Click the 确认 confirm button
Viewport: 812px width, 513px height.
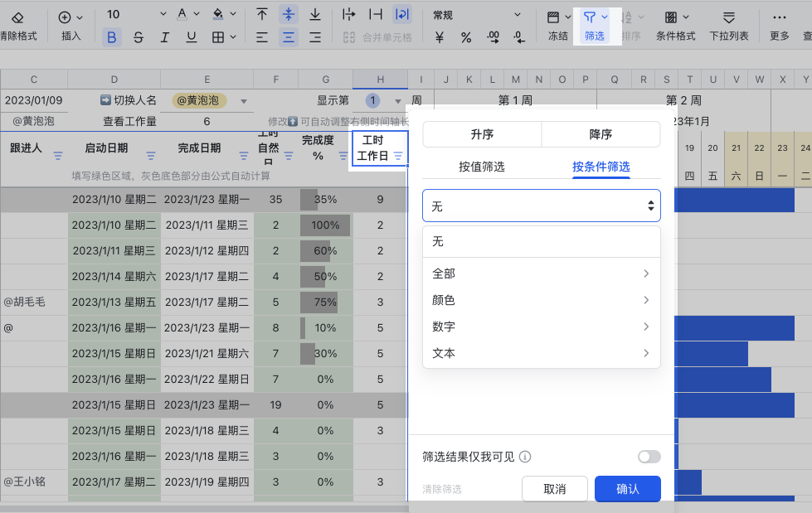[628, 489]
